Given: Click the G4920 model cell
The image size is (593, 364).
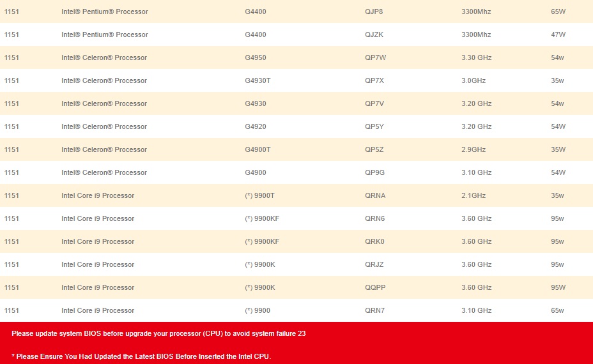Looking at the screenshot, I should click(255, 126).
